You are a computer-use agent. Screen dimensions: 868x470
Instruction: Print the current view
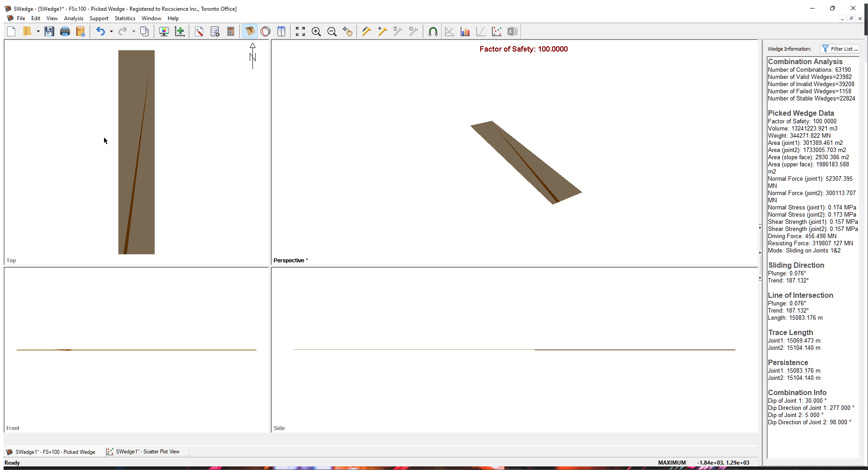tap(65, 31)
